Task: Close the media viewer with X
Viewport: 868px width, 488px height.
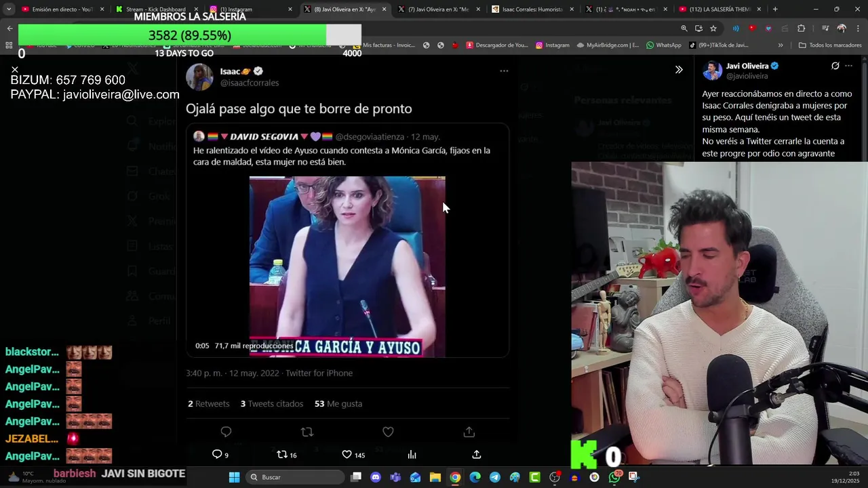Action: [x=15, y=70]
